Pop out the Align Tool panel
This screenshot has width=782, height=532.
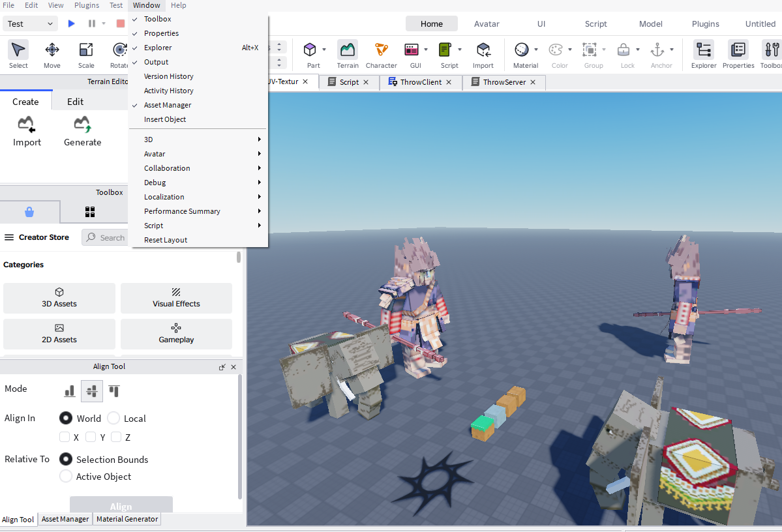pyautogui.click(x=222, y=367)
